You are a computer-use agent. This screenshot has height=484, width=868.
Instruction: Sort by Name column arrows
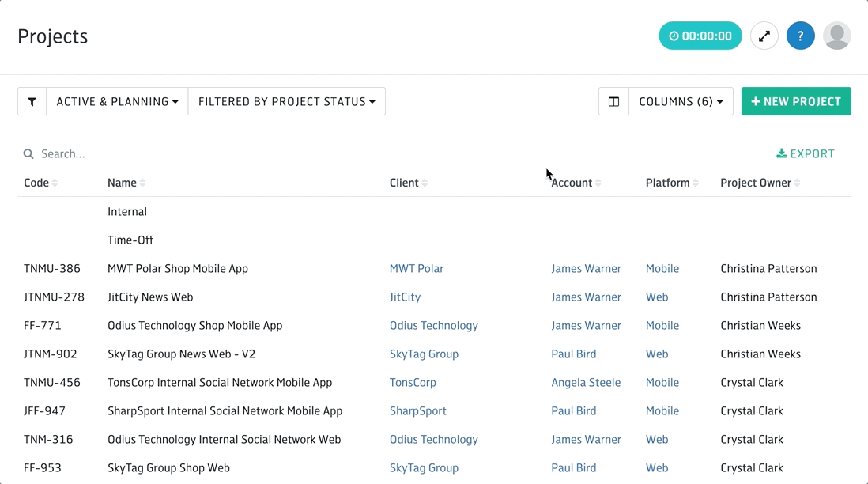tap(143, 183)
